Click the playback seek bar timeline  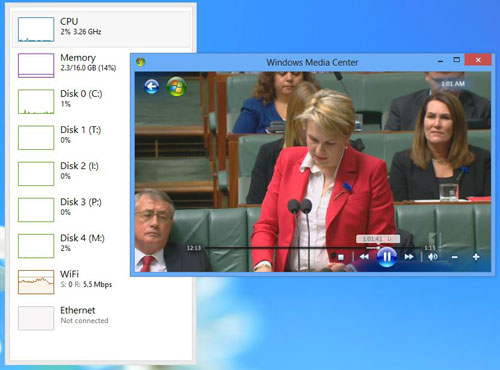pyautogui.click(x=313, y=248)
